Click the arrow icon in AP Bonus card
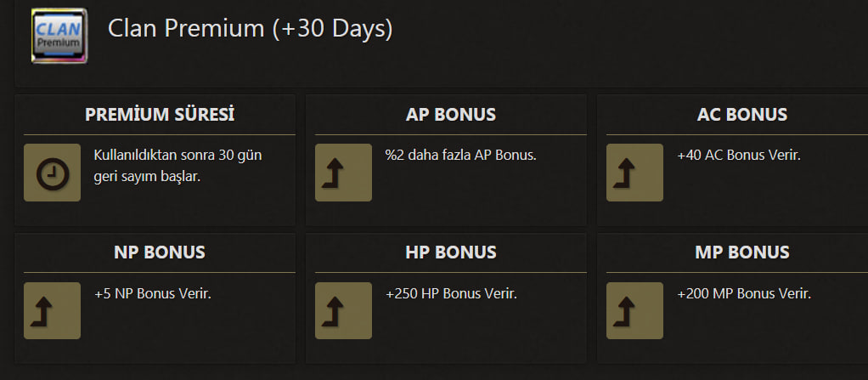Viewport: 868px width, 380px height. click(343, 173)
